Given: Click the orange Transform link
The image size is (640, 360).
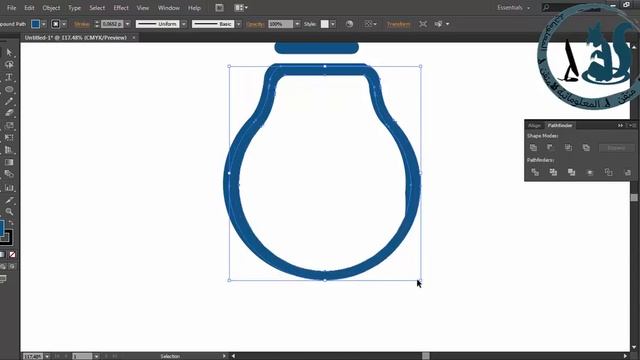Looking at the screenshot, I should (x=399, y=24).
